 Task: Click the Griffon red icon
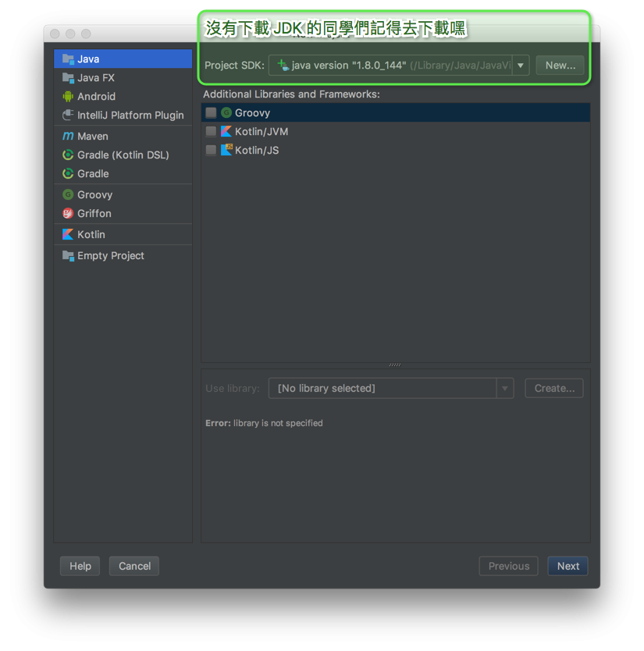pos(68,213)
